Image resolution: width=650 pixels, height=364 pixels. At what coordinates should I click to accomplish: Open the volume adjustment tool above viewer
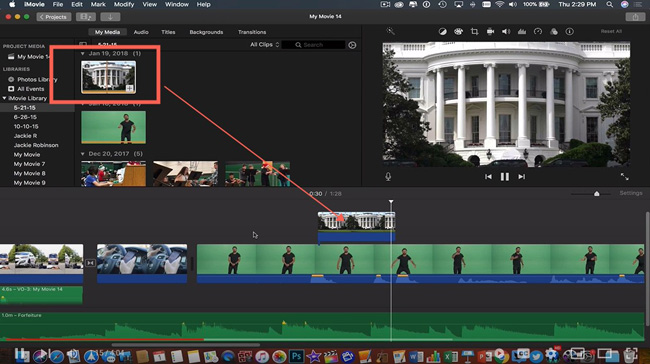coord(506,32)
